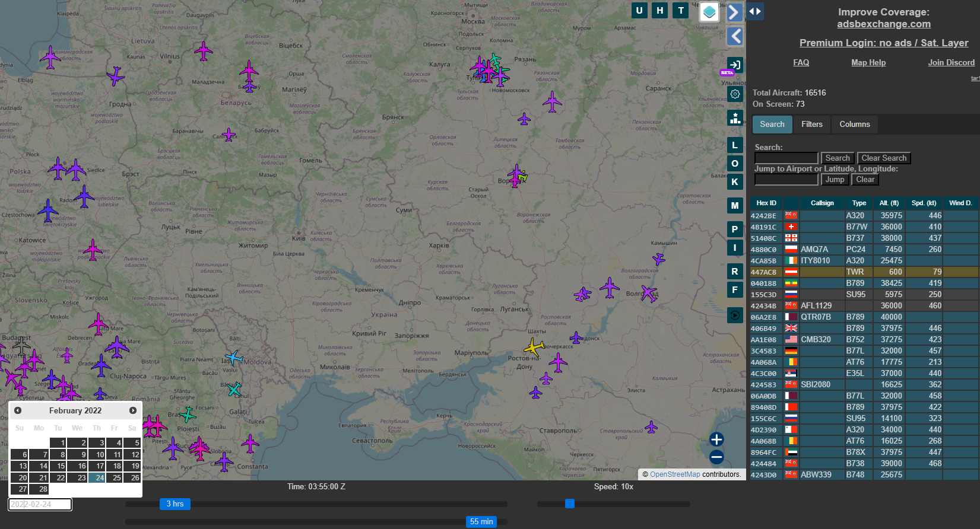Open the adsbexchange.com link

click(x=883, y=24)
